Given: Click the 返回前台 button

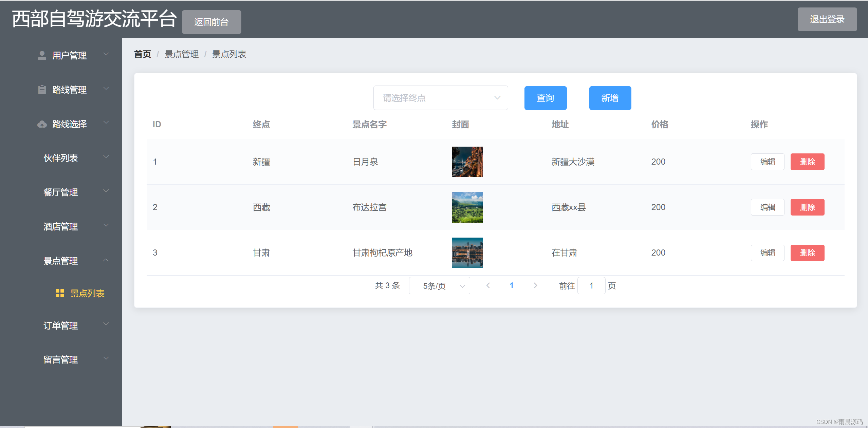Looking at the screenshot, I should [211, 22].
